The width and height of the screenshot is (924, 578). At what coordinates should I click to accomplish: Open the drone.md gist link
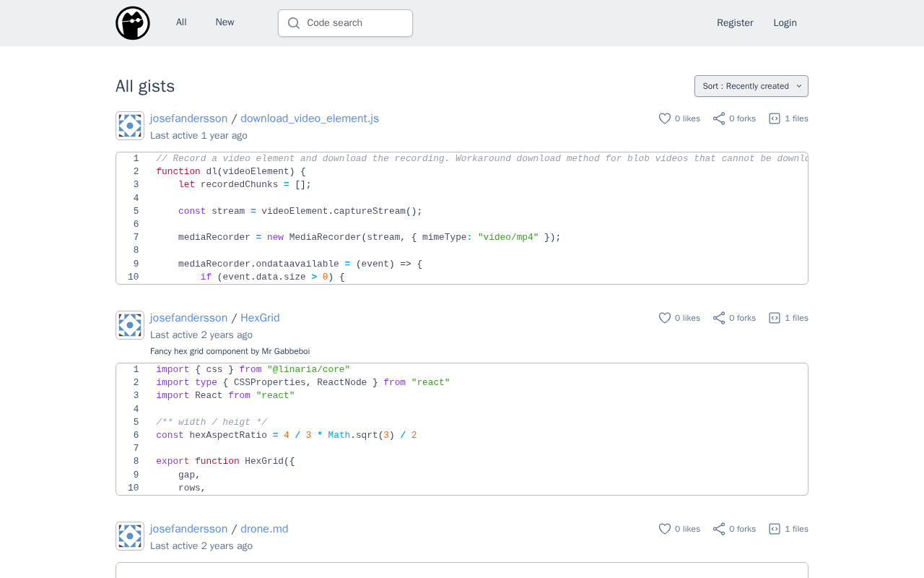pyautogui.click(x=264, y=529)
